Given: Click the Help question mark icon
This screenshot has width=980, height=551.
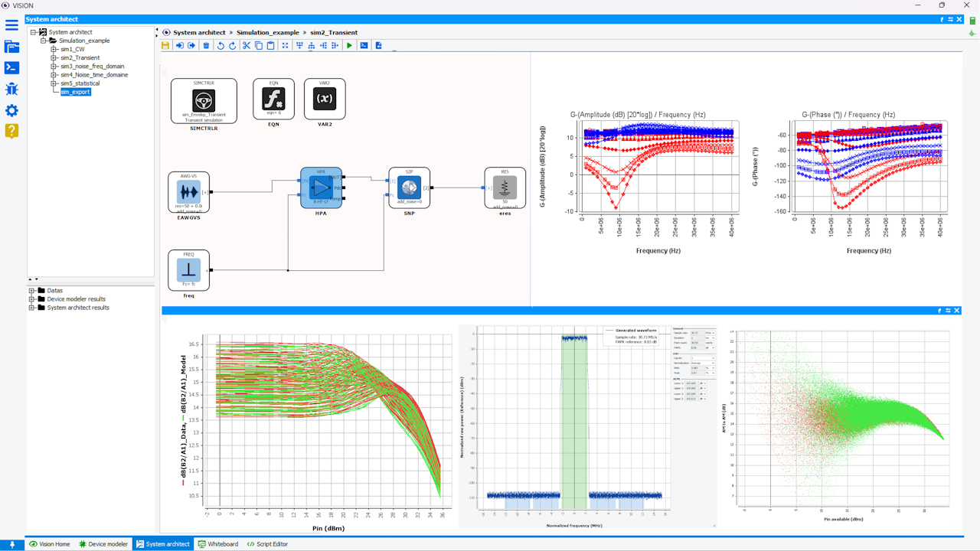Looking at the screenshot, I should [x=11, y=131].
